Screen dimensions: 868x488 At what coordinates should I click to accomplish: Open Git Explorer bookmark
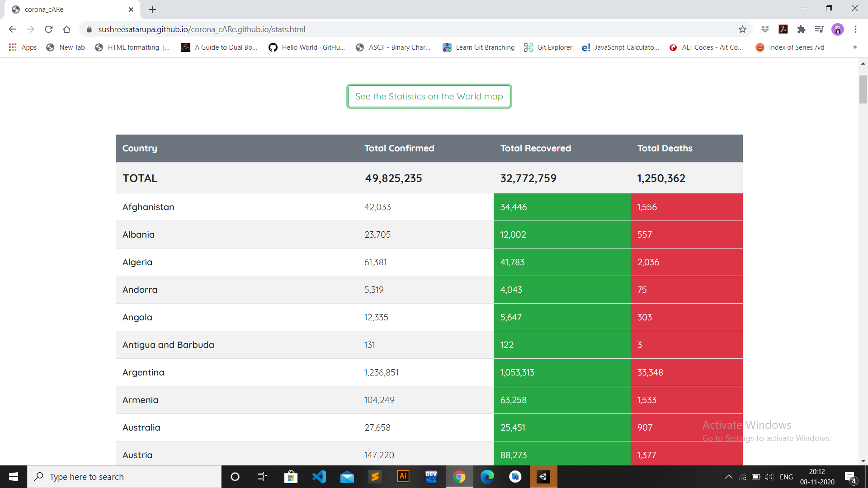coord(548,47)
